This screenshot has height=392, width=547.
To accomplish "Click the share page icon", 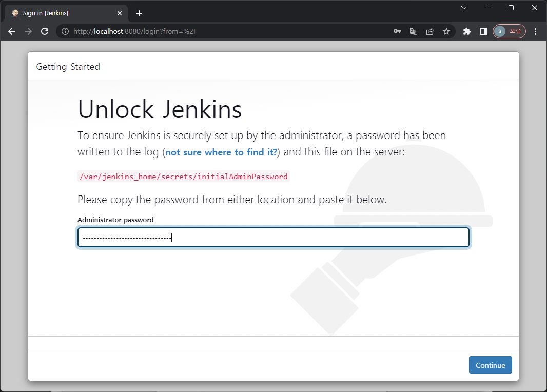I will [x=430, y=31].
